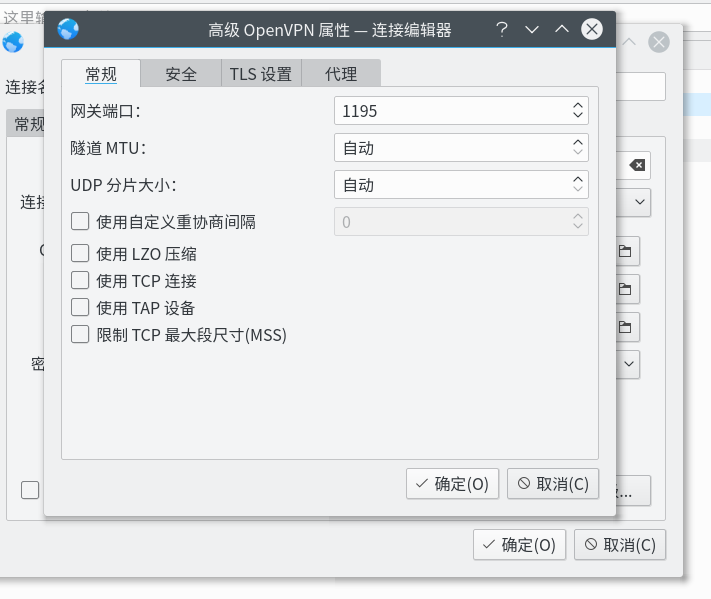The height and width of the screenshot is (599, 711).
Task: Click 取消(C) in the advanced dialog
Action: 553,484
